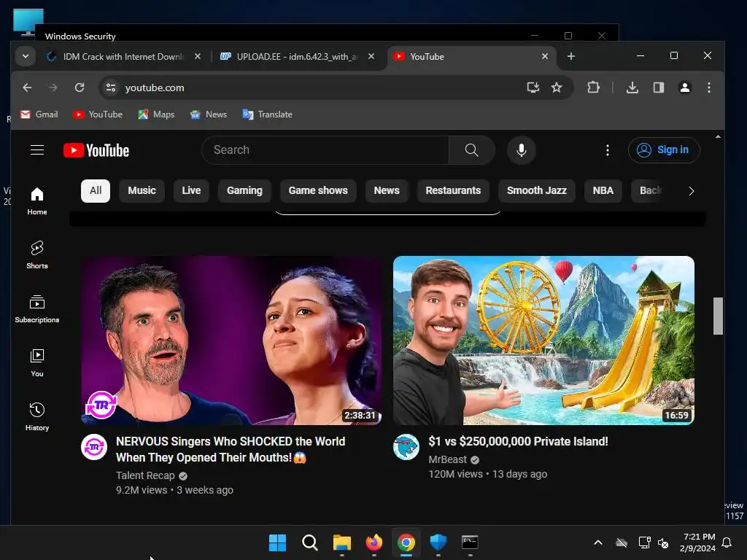Open the MrBeast Private Island thumbnail
The height and width of the screenshot is (560, 747).
click(x=543, y=340)
